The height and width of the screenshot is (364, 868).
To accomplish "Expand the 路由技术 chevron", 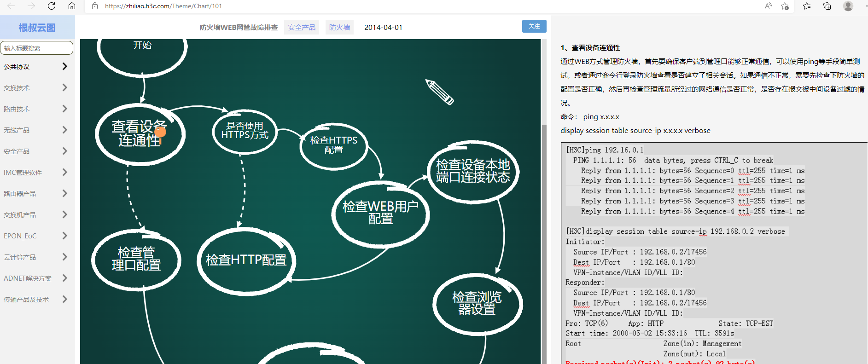I will click(65, 109).
